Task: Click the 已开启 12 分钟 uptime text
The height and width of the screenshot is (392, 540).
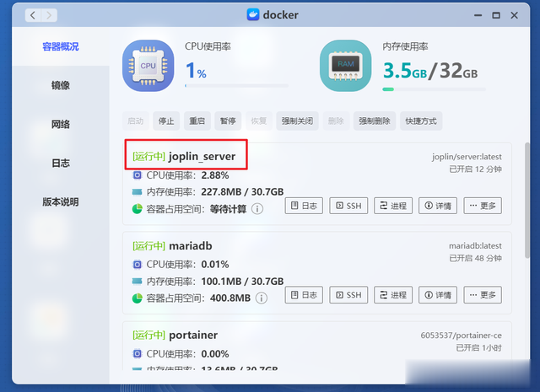Action: (x=475, y=169)
